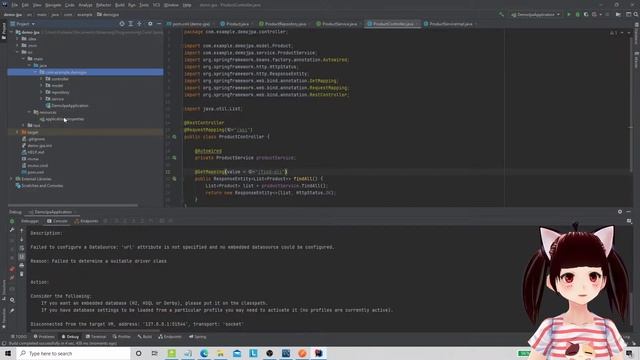640x360 pixels.
Task: Select application.properties in project tree
Action: pos(62,119)
